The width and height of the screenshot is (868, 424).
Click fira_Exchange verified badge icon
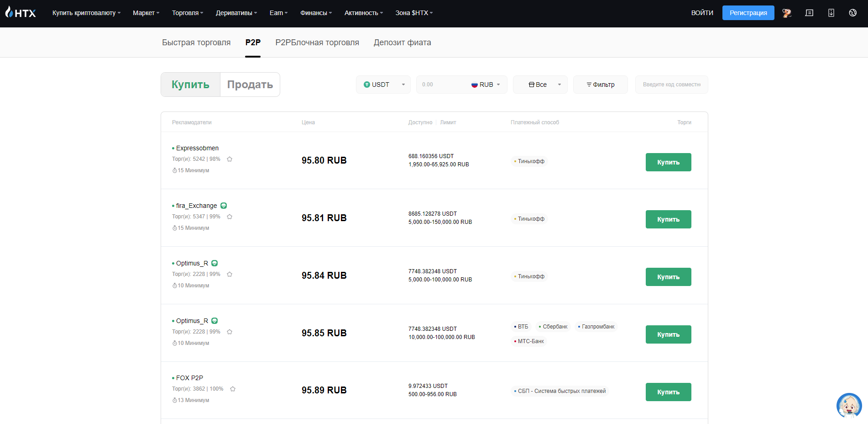pyautogui.click(x=224, y=206)
